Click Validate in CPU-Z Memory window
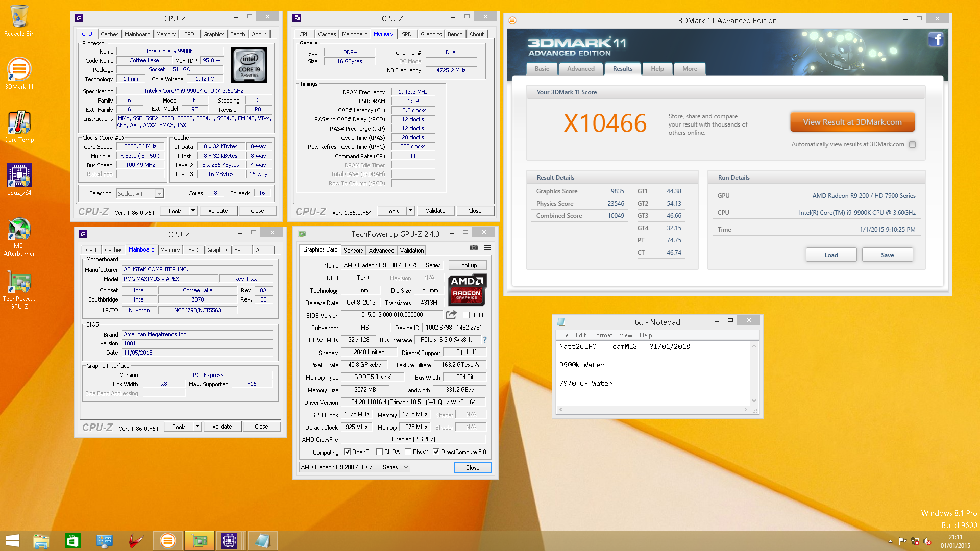Image resolution: width=980 pixels, height=551 pixels. click(435, 211)
